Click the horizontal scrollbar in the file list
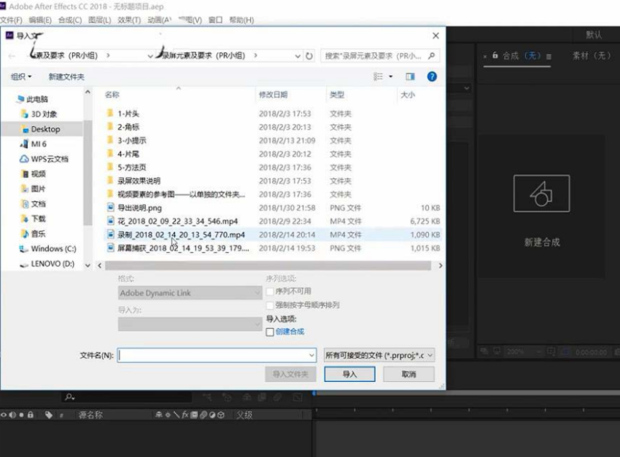 [268, 266]
